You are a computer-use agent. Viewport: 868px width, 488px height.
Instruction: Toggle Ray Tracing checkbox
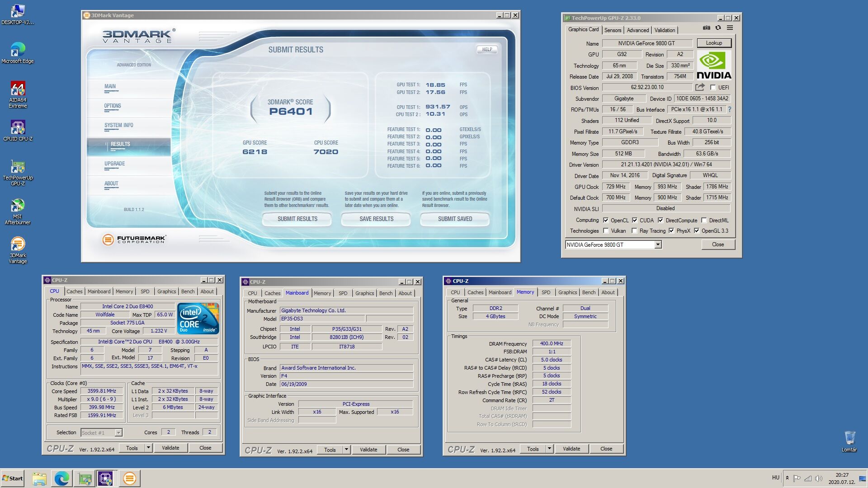[x=634, y=230]
